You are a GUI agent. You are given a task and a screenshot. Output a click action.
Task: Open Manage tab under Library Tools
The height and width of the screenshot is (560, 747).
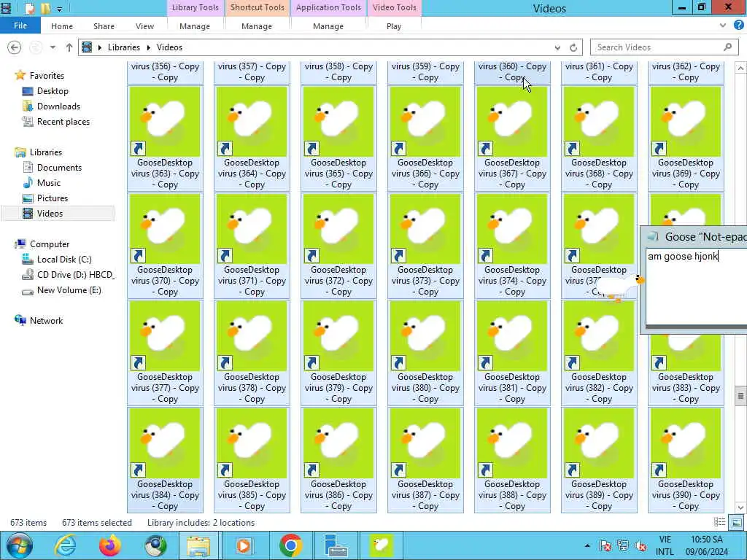point(194,26)
